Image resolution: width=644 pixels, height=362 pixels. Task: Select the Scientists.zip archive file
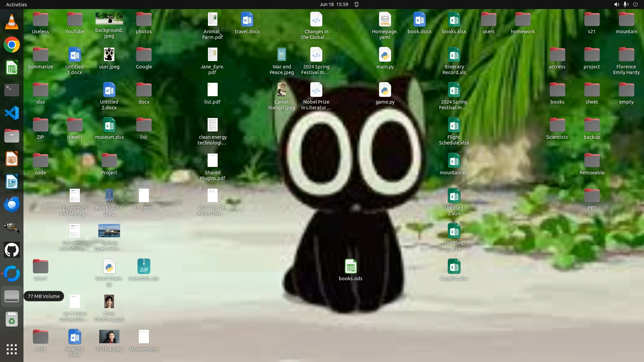144,267
